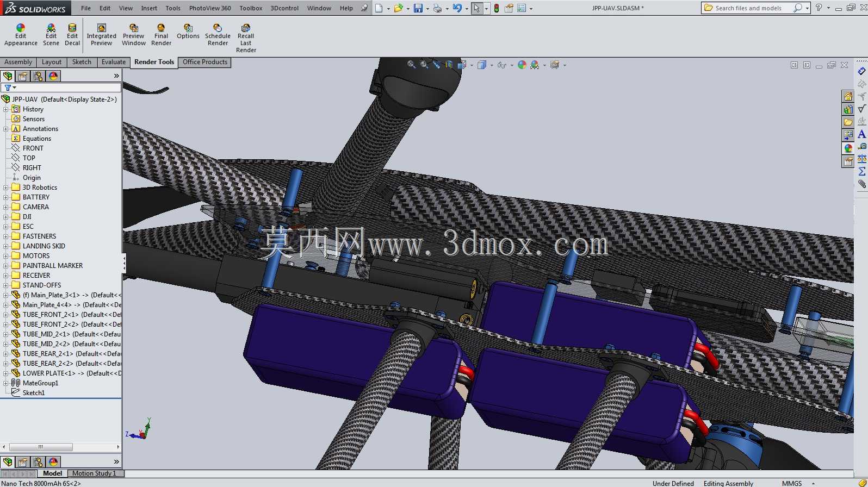This screenshot has width=868, height=487.
Task: Save the assembly with the floppy disk icon
Action: (x=418, y=8)
